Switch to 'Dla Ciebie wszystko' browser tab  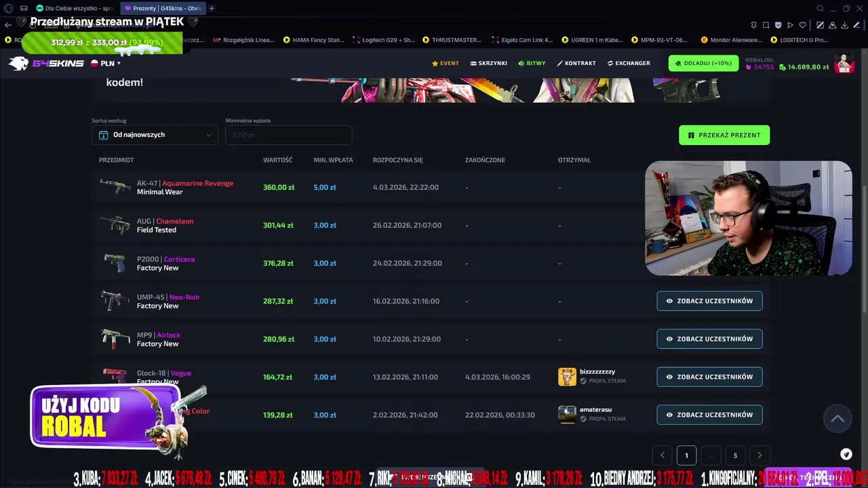(75, 8)
